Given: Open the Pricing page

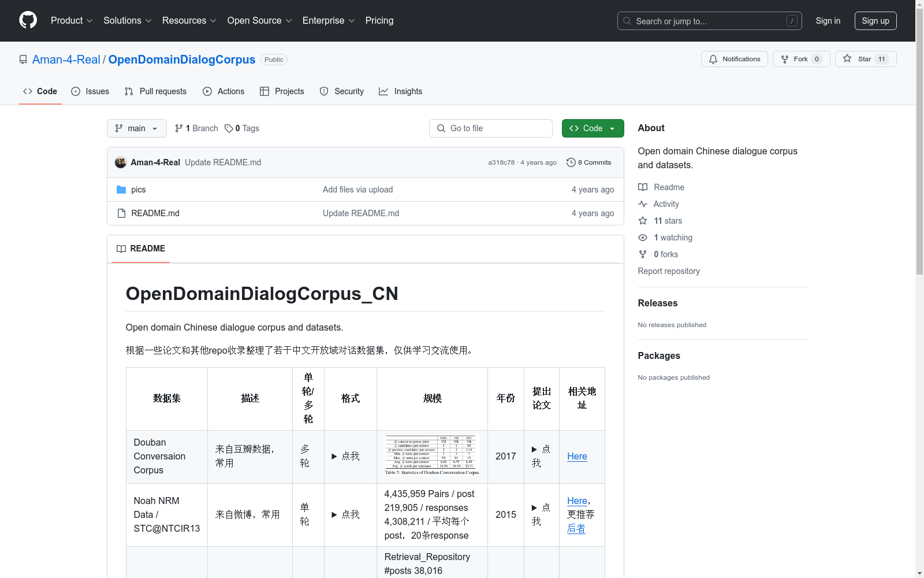Looking at the screenshot, I should tap(379, 20).
